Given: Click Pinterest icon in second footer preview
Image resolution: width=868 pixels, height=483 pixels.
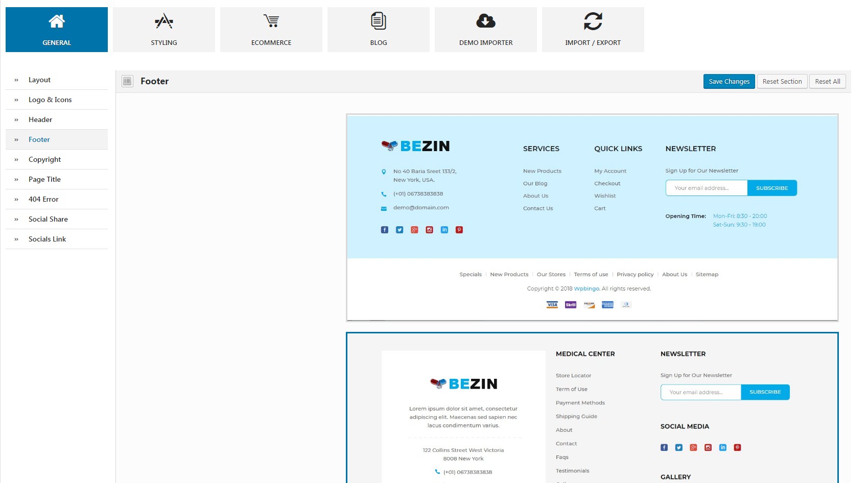Looking at the screenshot, I should [x=737, y=447].
